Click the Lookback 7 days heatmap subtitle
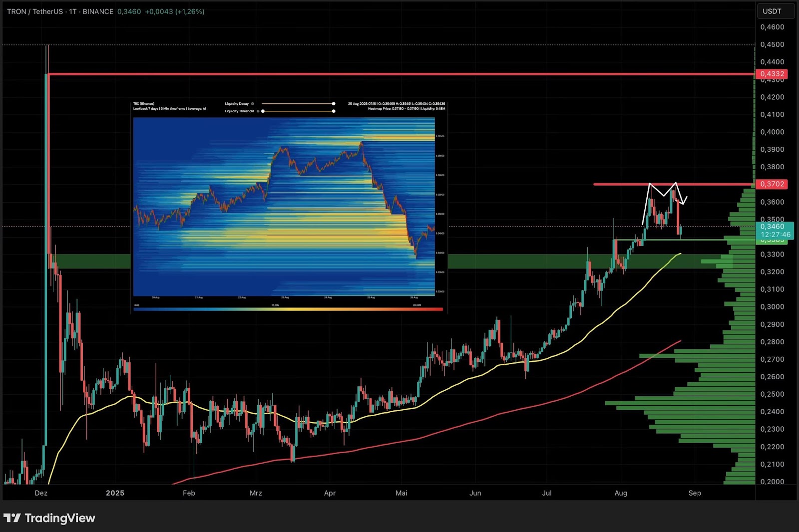 tap(170, 108)
